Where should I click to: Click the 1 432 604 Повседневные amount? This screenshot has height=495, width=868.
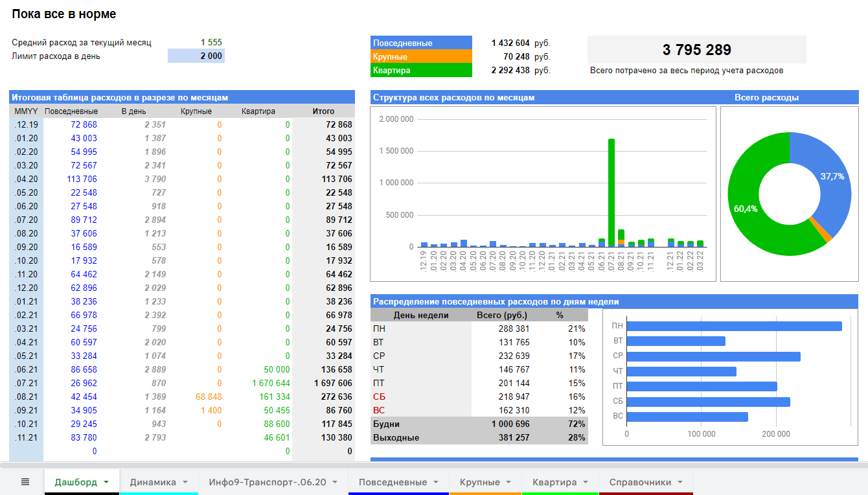pos(510,43)
